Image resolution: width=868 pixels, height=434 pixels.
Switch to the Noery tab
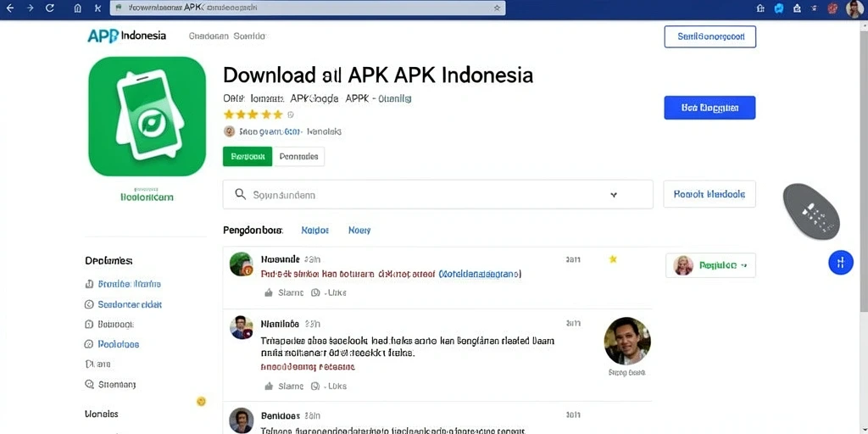tap(359, 230)
